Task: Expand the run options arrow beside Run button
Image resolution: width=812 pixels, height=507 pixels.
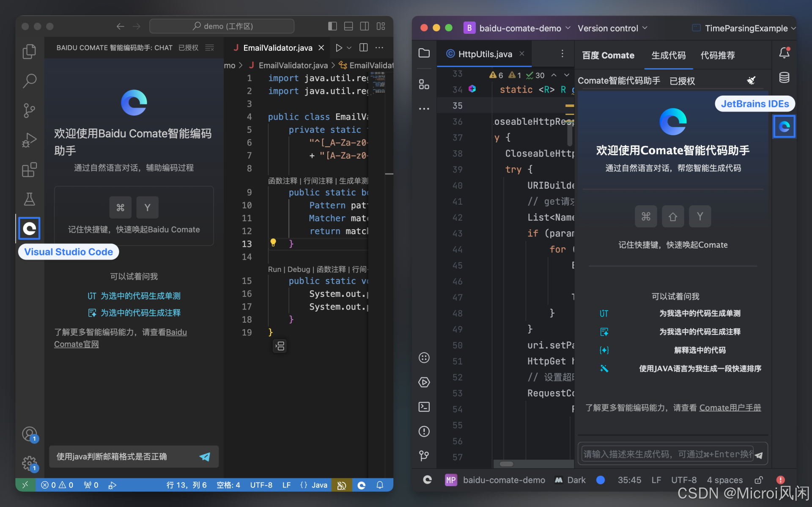Action: click(349, 48)
